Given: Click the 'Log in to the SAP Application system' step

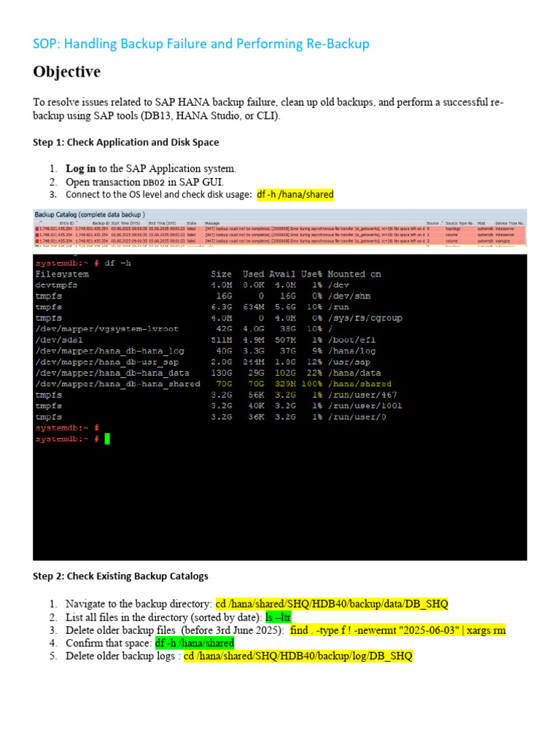Looking at the screenshot, I should pyautogui.click(x=151, y=169).
